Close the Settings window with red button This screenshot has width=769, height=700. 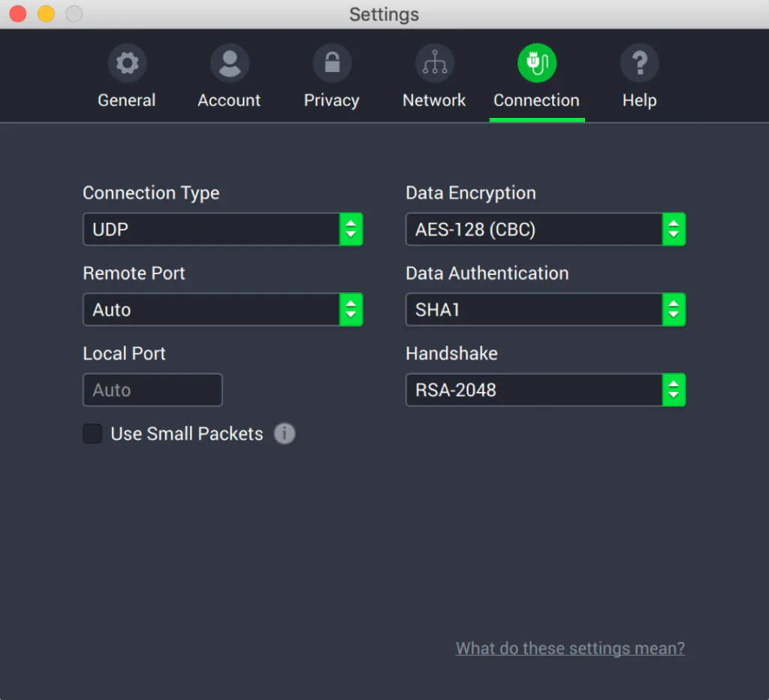pos(18,14)
